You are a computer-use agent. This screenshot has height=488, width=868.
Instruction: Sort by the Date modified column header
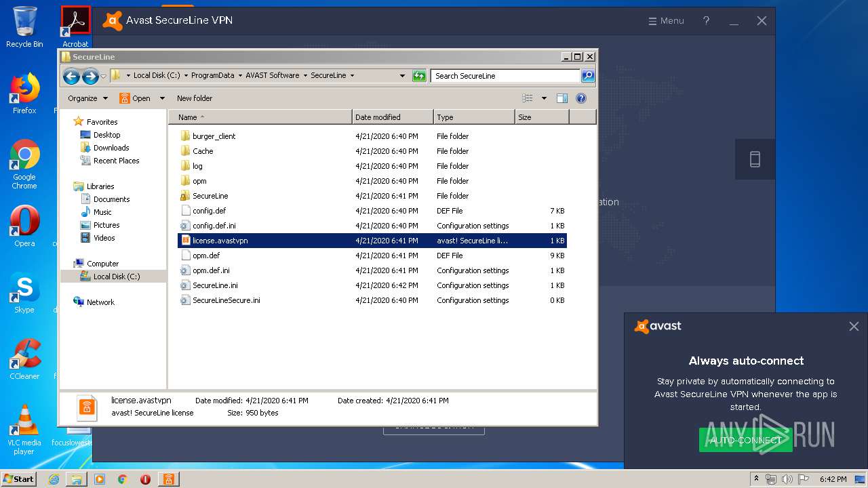click(x=393, y=117)
